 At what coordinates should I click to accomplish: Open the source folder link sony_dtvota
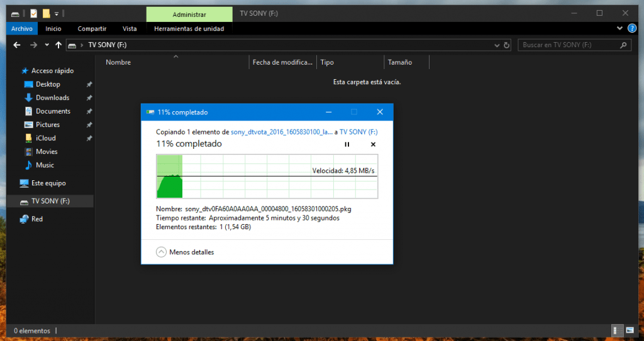pyautogui.click(x=280, y=132)
